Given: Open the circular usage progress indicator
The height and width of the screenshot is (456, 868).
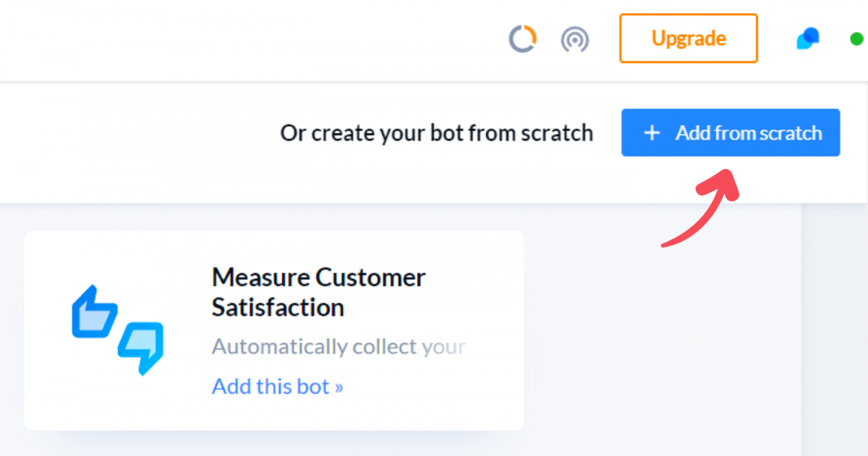Looking at the screenshot, I should pyautogui.click(x=522, y=39).
